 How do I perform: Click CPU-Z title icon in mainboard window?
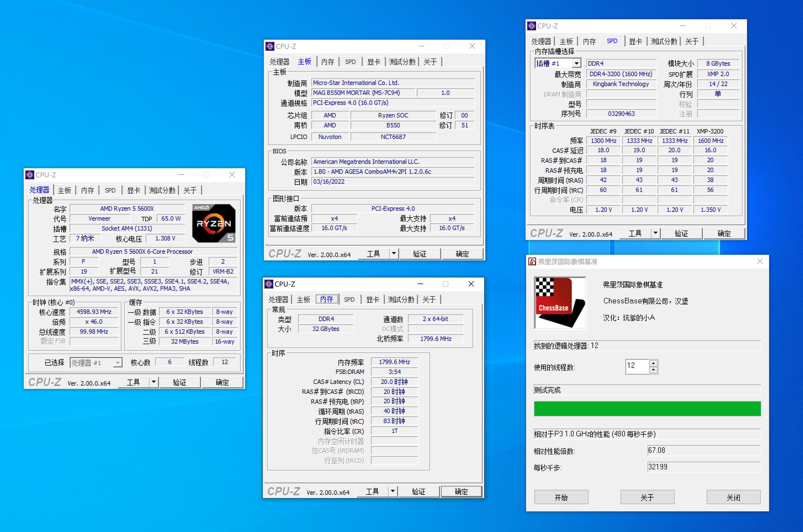[270, 46]
